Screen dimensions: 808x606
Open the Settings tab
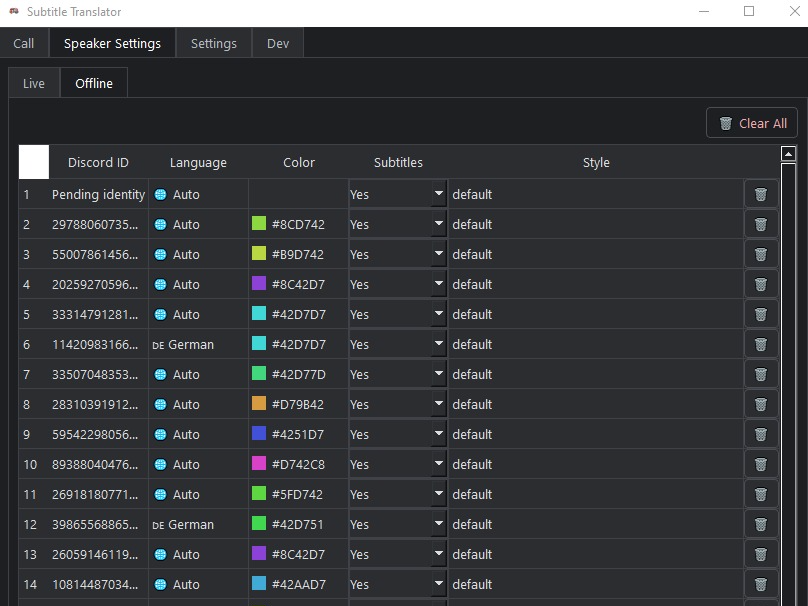tap(214, 43)
